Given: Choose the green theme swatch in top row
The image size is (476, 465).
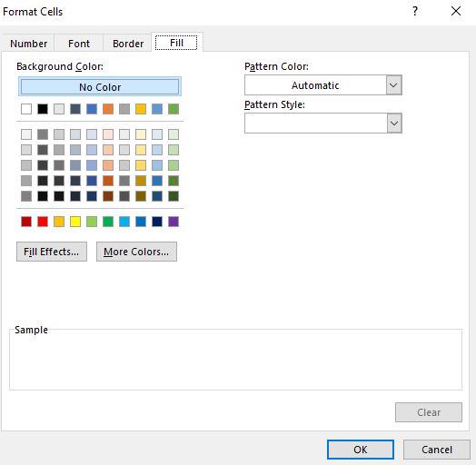Looking at the screenshot, I should [174, 109].
